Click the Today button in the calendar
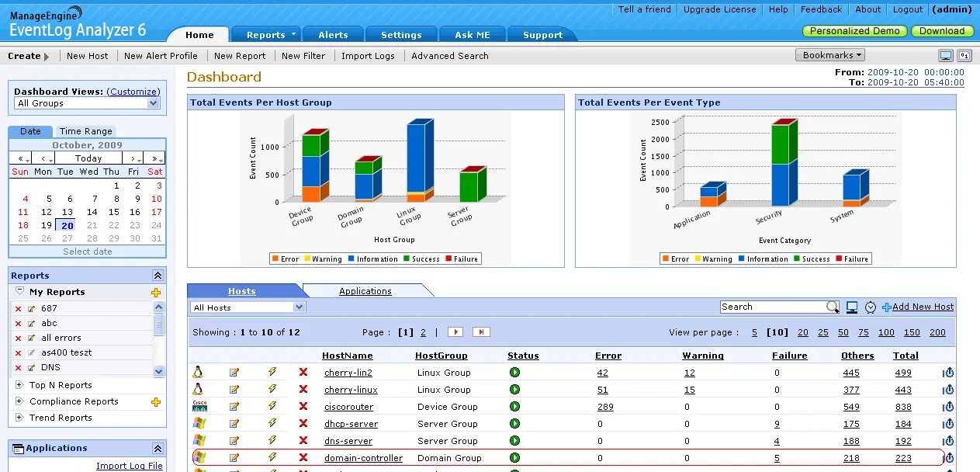This screenshot has height=472, width=980. tap(88, 158)
